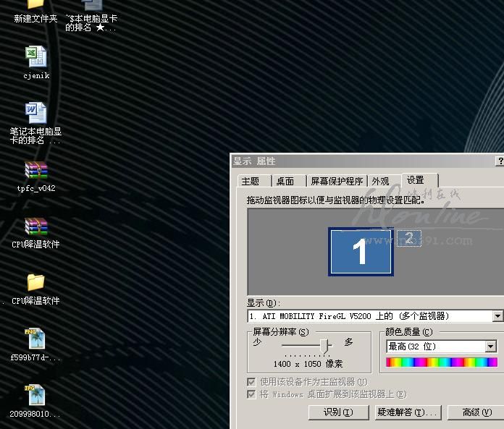Select monitor 1 in display preview
504x429 pixels.
(x=361, y=252)
